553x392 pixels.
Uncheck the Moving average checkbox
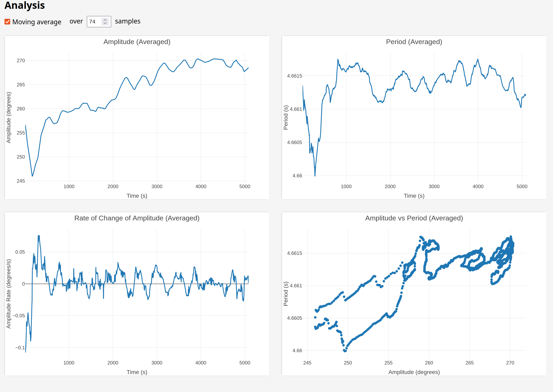[7, 22]
